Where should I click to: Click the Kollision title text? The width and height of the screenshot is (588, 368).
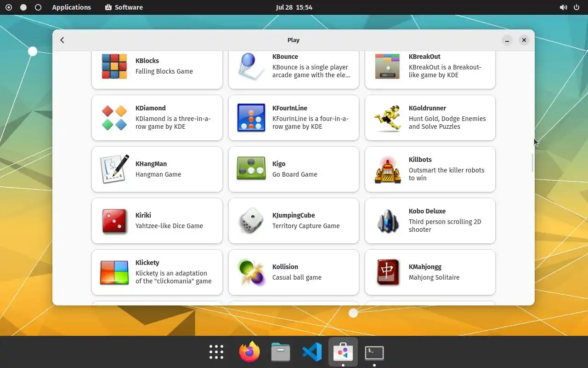click(x=285, y=267)
